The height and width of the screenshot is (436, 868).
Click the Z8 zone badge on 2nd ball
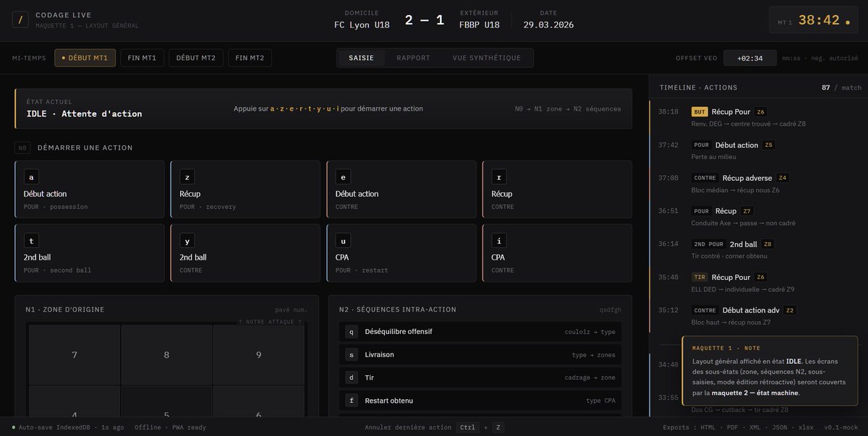click(x=768, y=244)
